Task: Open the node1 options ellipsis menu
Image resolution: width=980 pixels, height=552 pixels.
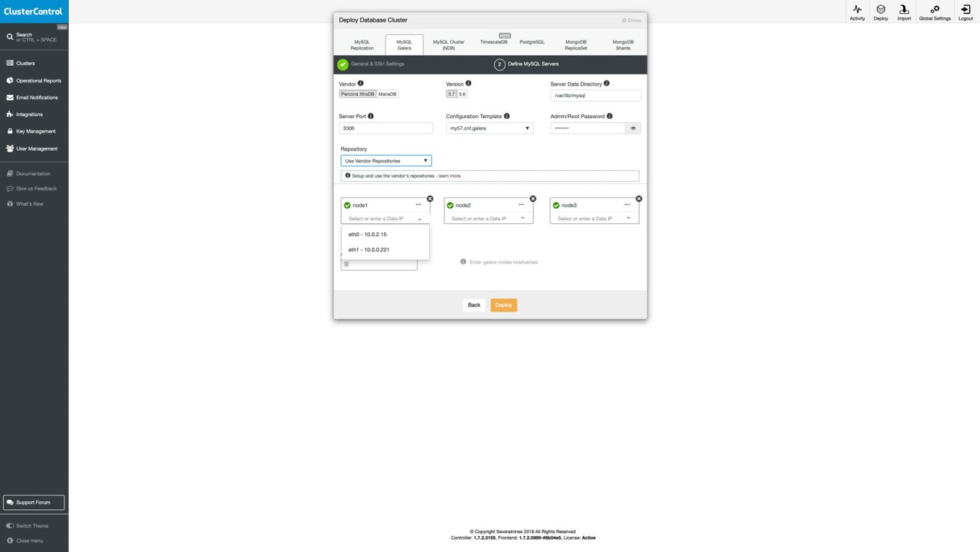Action: 418,204
